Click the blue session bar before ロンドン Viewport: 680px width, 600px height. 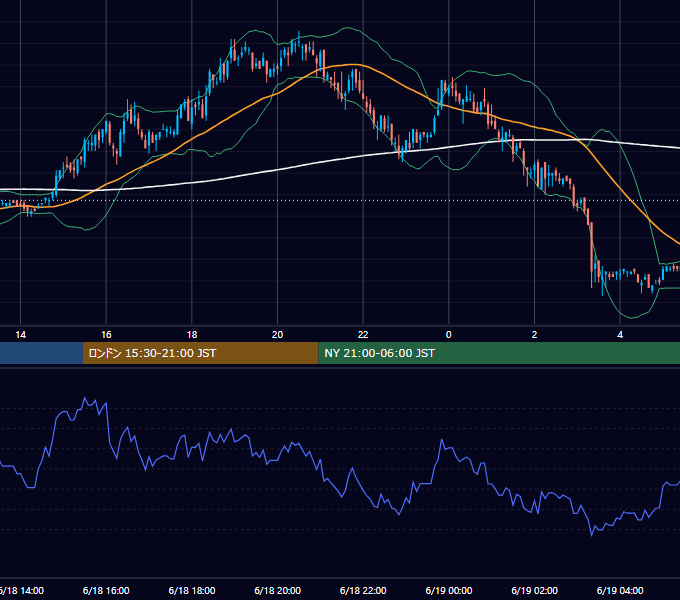click(41, 353)
